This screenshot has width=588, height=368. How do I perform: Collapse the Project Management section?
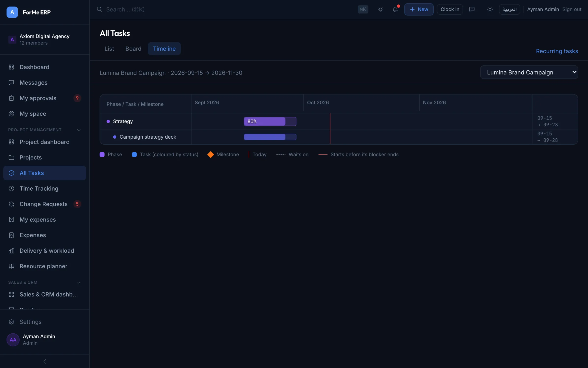(x=79, y=130)
